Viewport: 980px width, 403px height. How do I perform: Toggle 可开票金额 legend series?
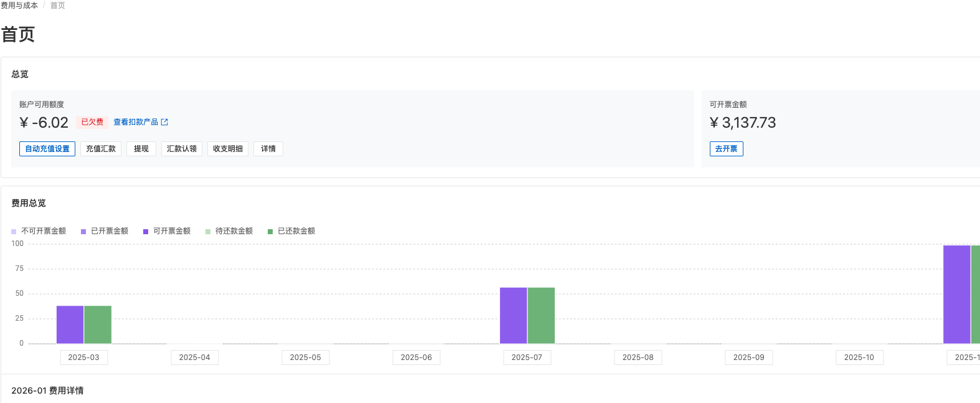tap(167, 231)
